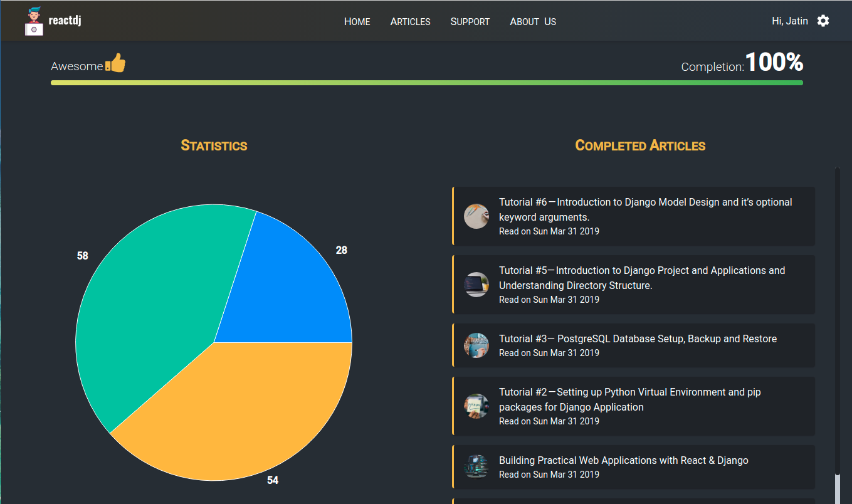Select Support in the navigation bar
Viewport: 852px width, 504px height.
470,21
